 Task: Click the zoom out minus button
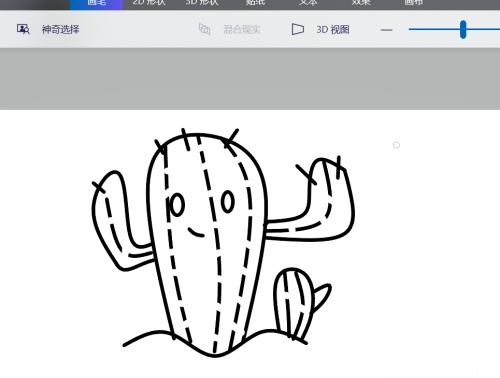386,30
